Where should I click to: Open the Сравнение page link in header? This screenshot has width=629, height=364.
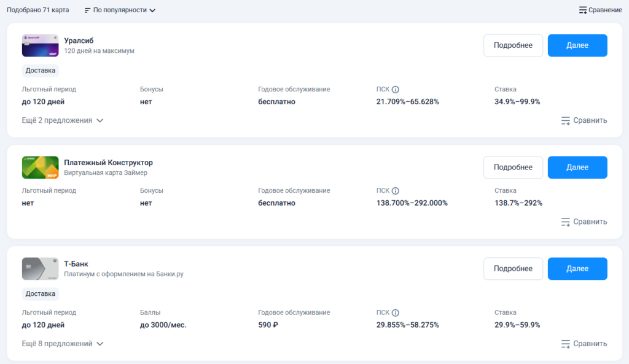click(x=600, y=10)
